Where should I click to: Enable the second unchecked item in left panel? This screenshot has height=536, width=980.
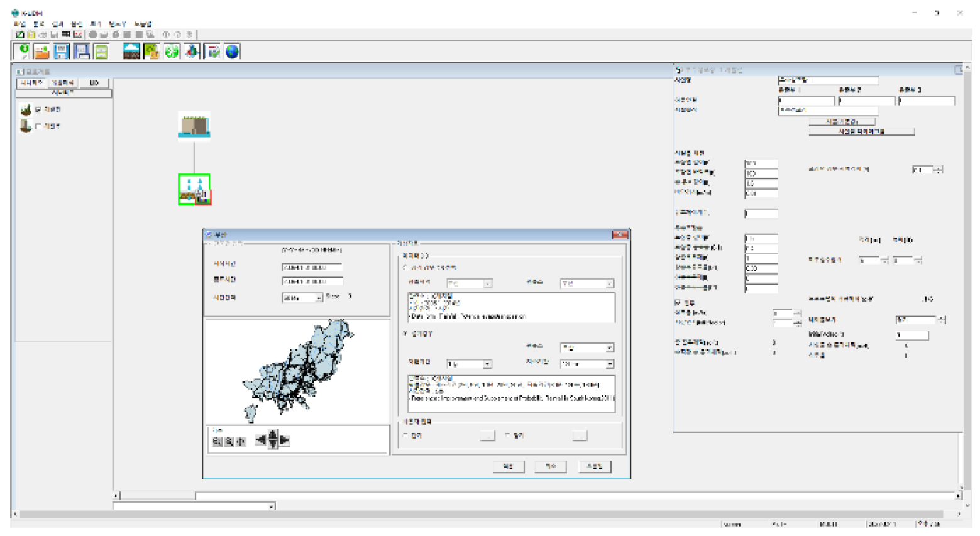click(x=38, y=126)
